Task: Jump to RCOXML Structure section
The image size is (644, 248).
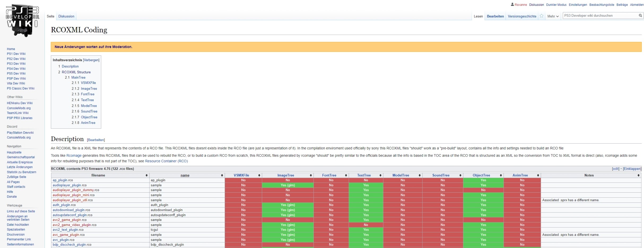Action: click(76, 72)
